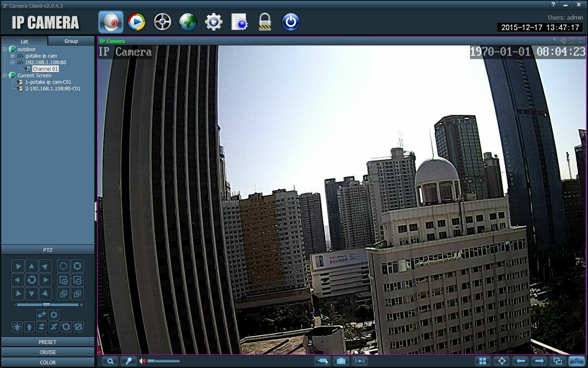Click the PTZ zoom in icon

point(63,280)
